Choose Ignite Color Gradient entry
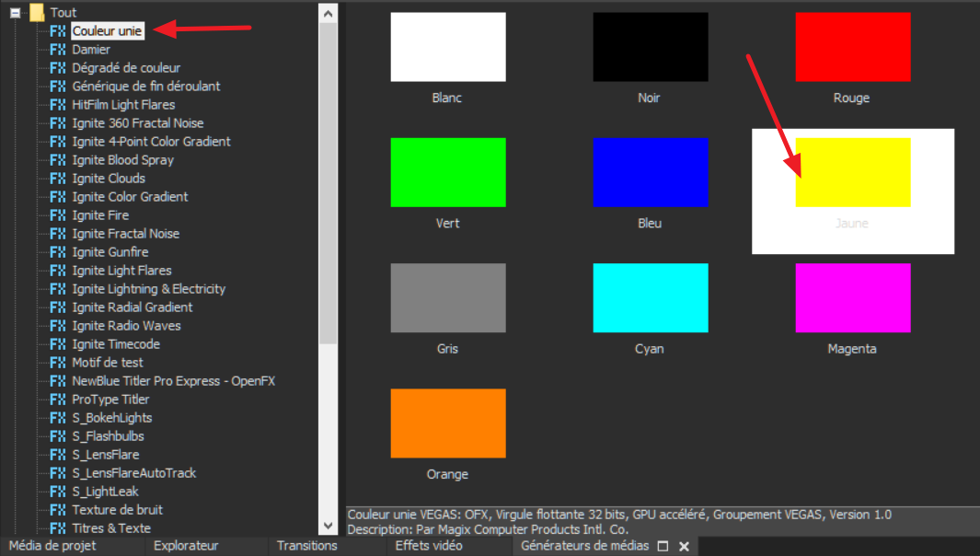 coord(130,197)
